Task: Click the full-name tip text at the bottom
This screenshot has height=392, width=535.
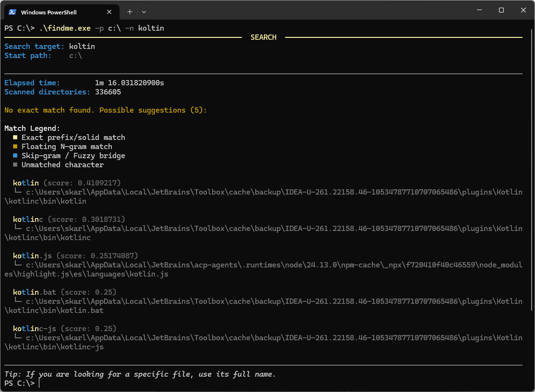Action: (x=139, y=374)
